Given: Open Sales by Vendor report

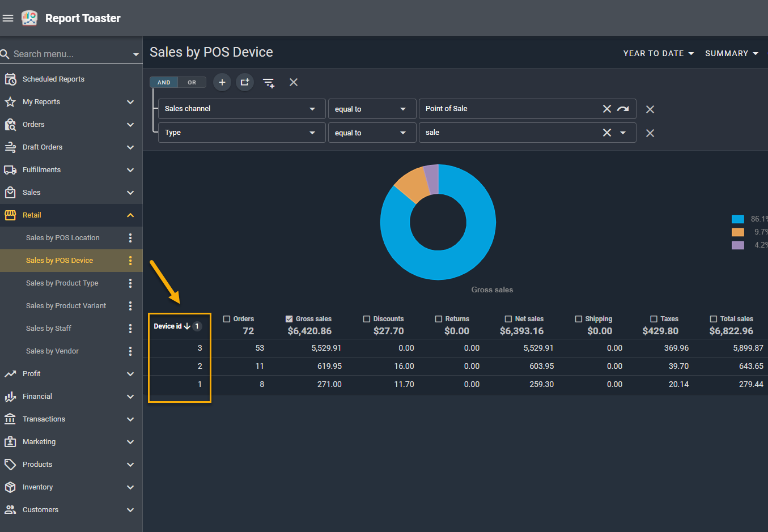Looking at the screenshot, I should pos(52,351).
